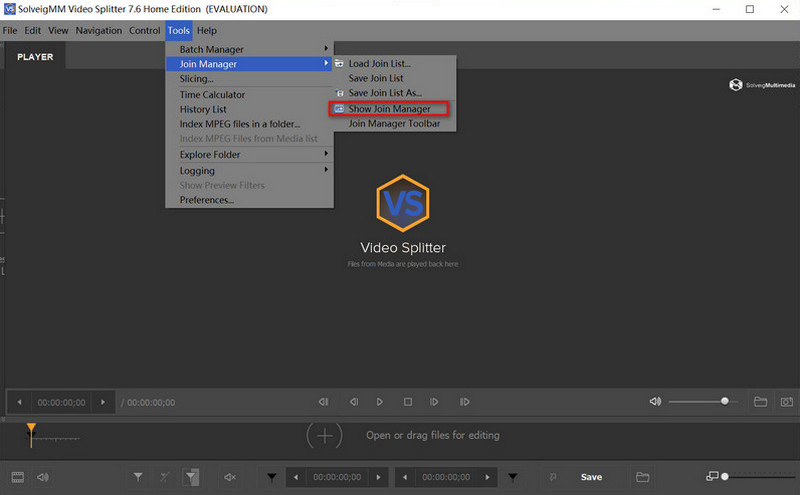Select Show Join Manager menu entry
Screen dimensions: 800x495
pos(389,108)
